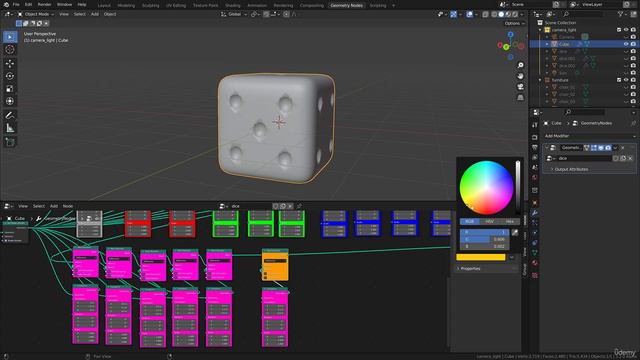The height and width of the screenshot is (360, 640).
Task: Click the G channel value field
Action: tap(484, 239)
